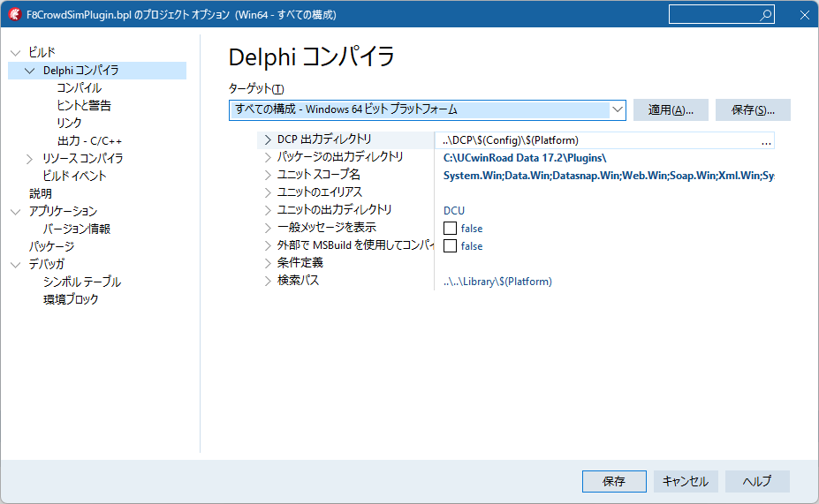Select ヒントと警告 in the tree

(84, 106)
